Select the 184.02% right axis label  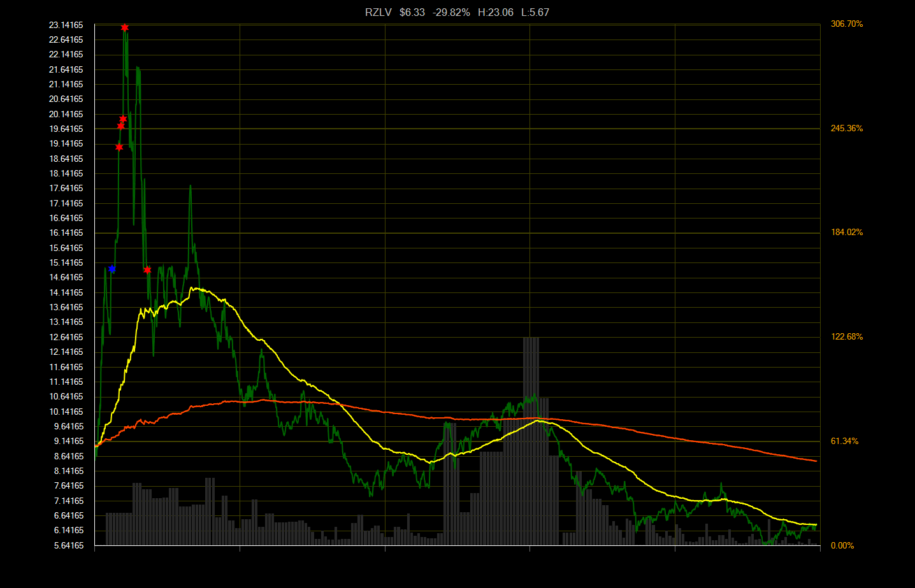pos(847,232)
